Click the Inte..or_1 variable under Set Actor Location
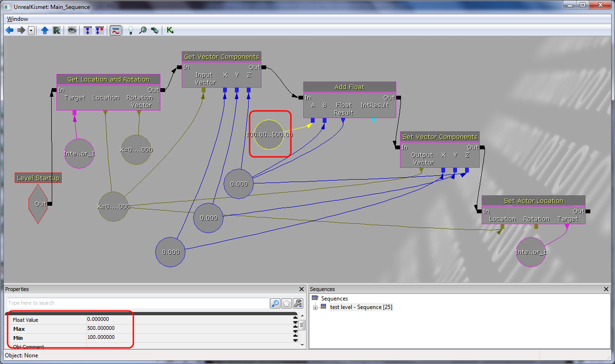 tap(531, 252)
